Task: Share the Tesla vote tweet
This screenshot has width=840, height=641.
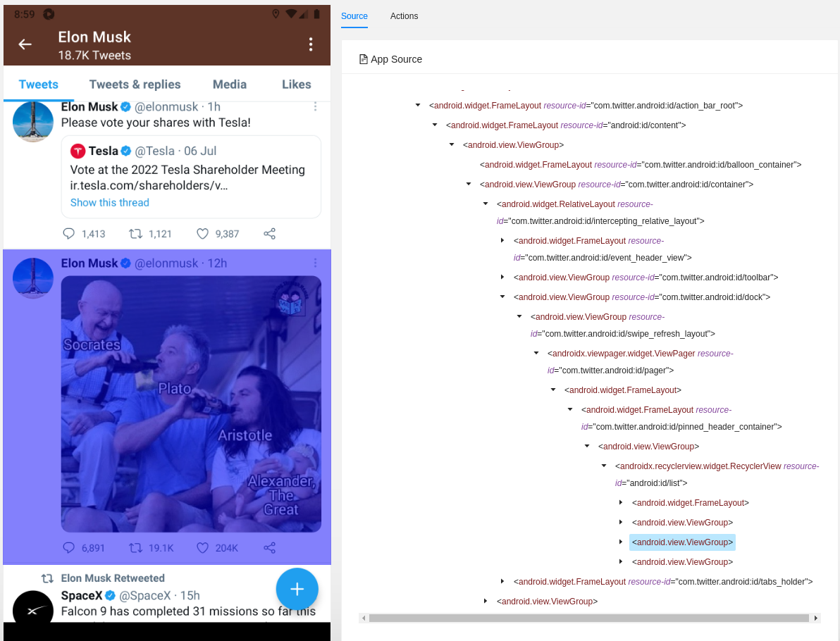Action: coord(269,233)
